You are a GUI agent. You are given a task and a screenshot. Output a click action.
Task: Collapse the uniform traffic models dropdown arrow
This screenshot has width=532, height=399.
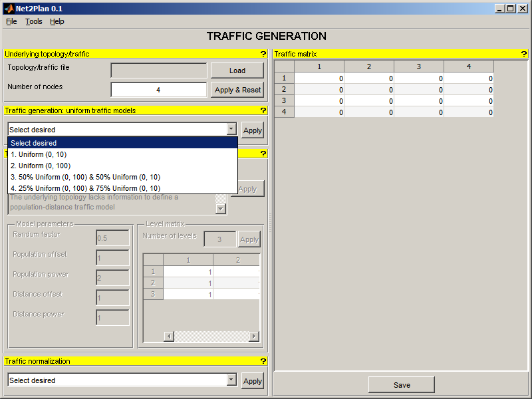(x=231, y=129)
